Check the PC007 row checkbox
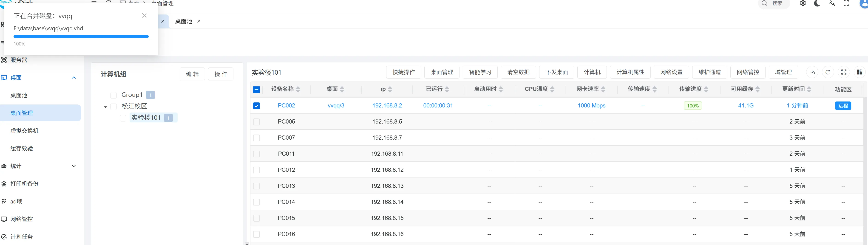 coord(256,138)
